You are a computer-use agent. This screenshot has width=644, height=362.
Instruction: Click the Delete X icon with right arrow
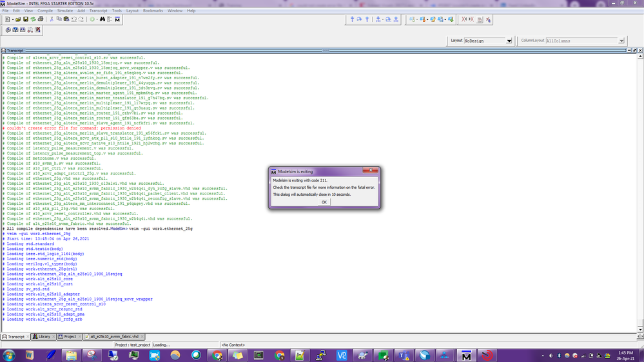(471, 19)
